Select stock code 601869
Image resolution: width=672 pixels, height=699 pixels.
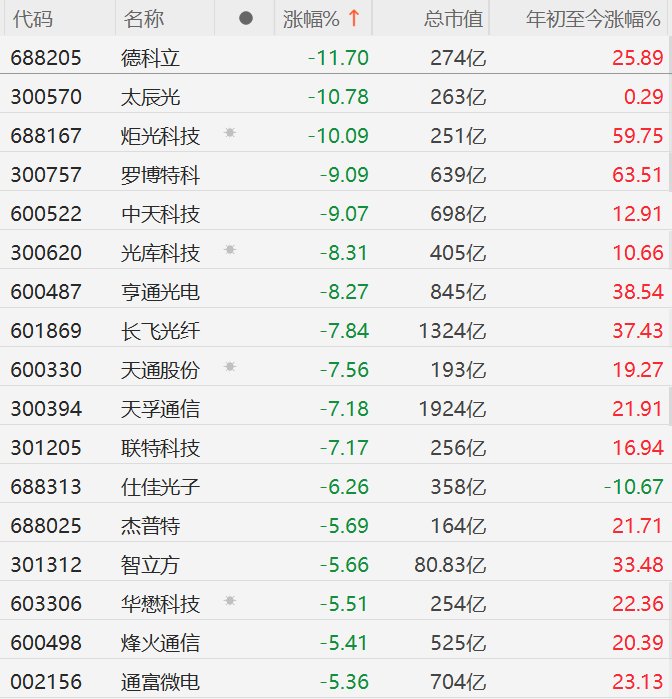[x=46, y=331]
